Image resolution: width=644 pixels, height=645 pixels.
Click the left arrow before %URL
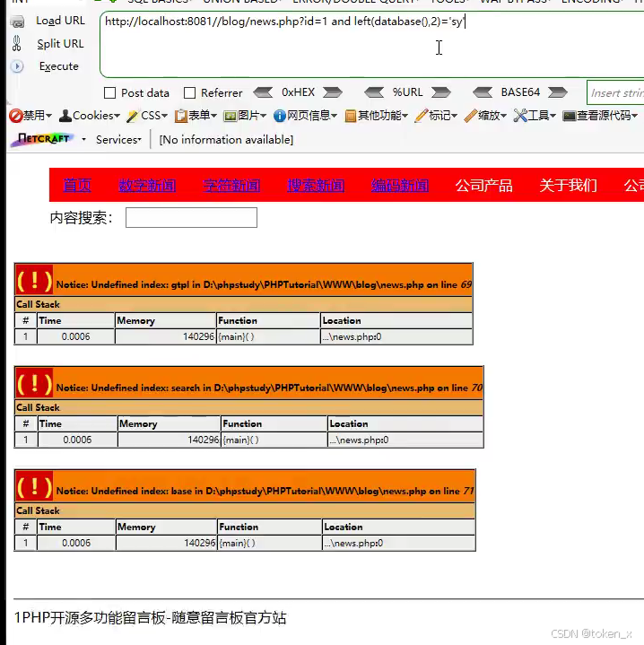pyautogui.click(x=374, y=92)
